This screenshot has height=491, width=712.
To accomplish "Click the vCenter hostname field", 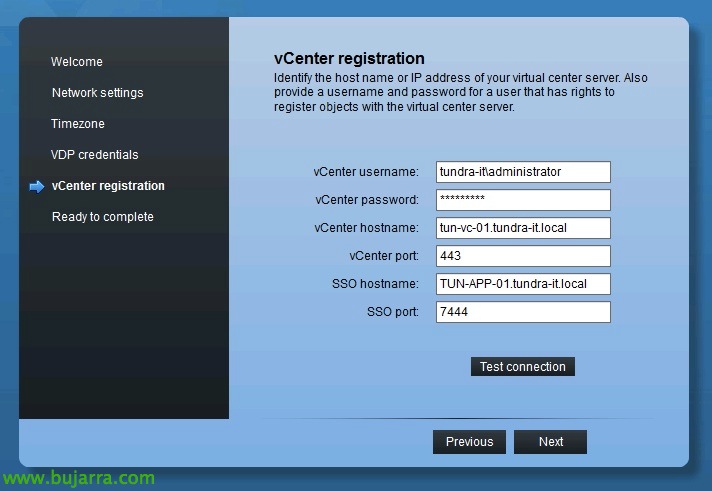I will (x=523, y=228).
